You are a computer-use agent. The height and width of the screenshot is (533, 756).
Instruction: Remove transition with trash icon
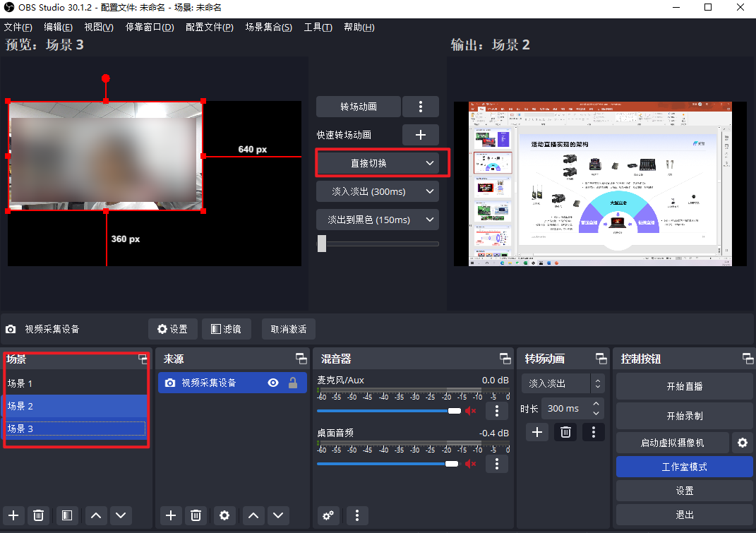pos(565,432)
